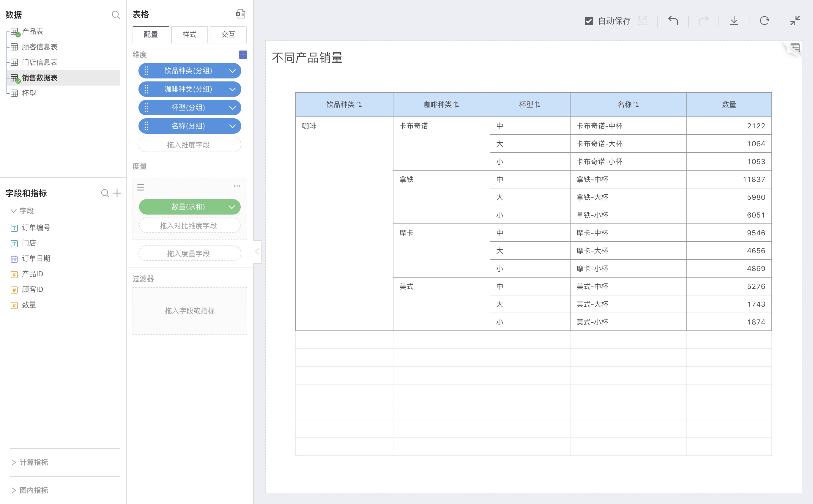The width and height of the screenshot is (813, 504).
Task: Select the 订单编号 field
Action: (x=36, y=228)
